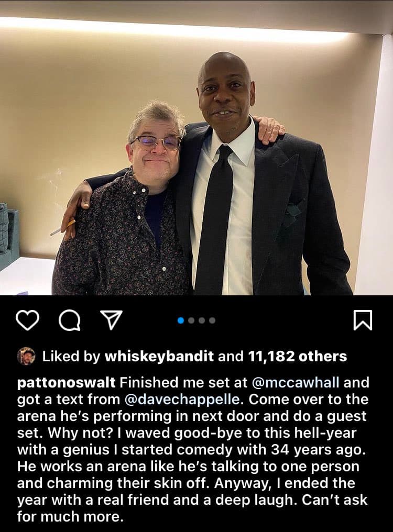View the 11,182 others likes list
Image resolution: width=393 pixels, height=532 pixels.
point(298,356)
